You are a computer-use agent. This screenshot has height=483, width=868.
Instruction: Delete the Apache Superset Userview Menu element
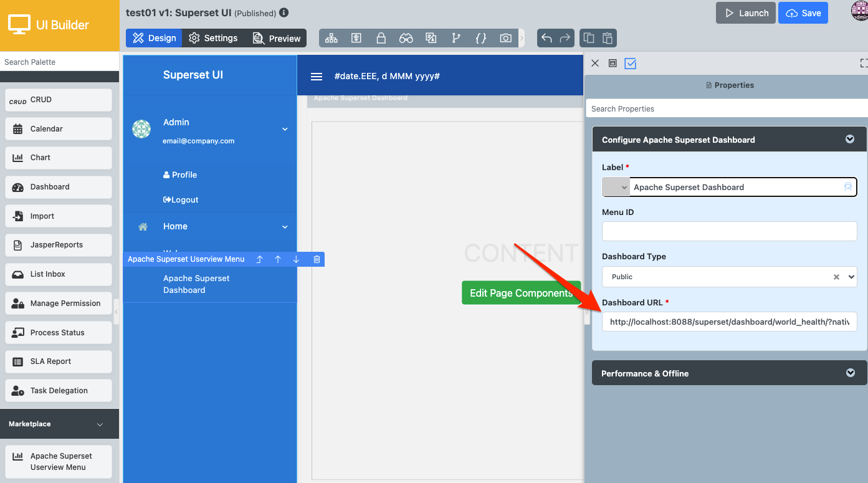[x=317, y=259]
